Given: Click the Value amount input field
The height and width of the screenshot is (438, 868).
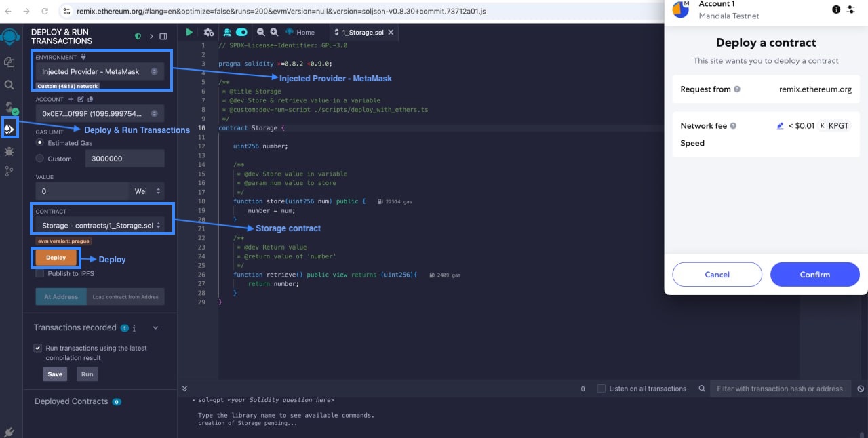Looking at the screenshot, I should [82, 191].
